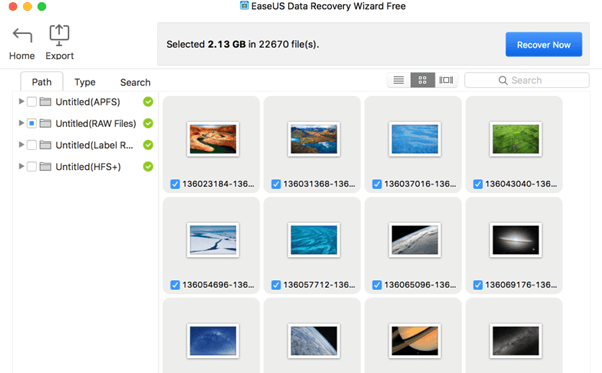Select the blue water surface thumbnail 136037016
The width and height of the screenshot is (602, 373).
[x=415, y=139]
